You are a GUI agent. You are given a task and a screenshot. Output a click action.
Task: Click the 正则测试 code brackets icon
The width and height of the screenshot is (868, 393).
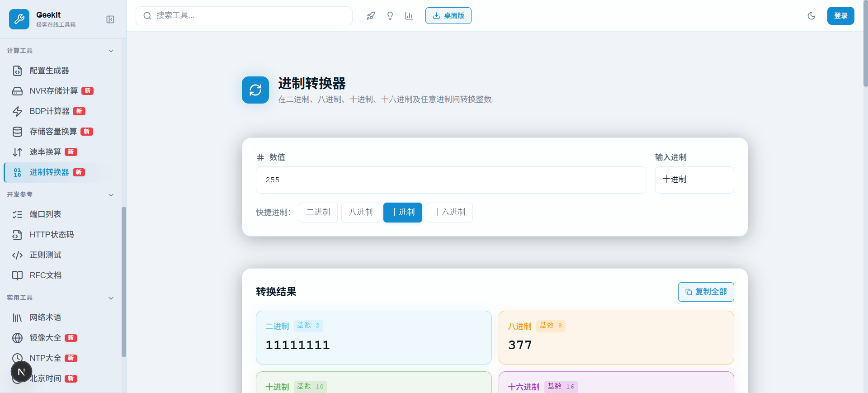(x=17, y=255)
